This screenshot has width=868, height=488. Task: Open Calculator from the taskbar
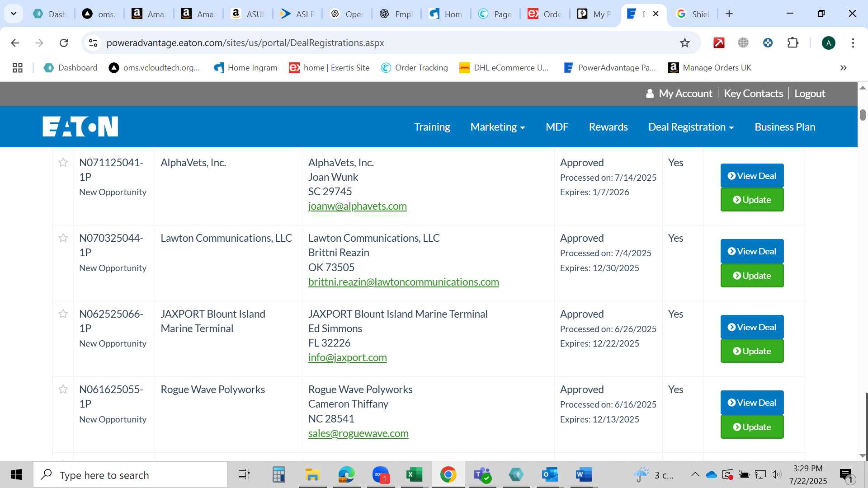tap(278, 475)
